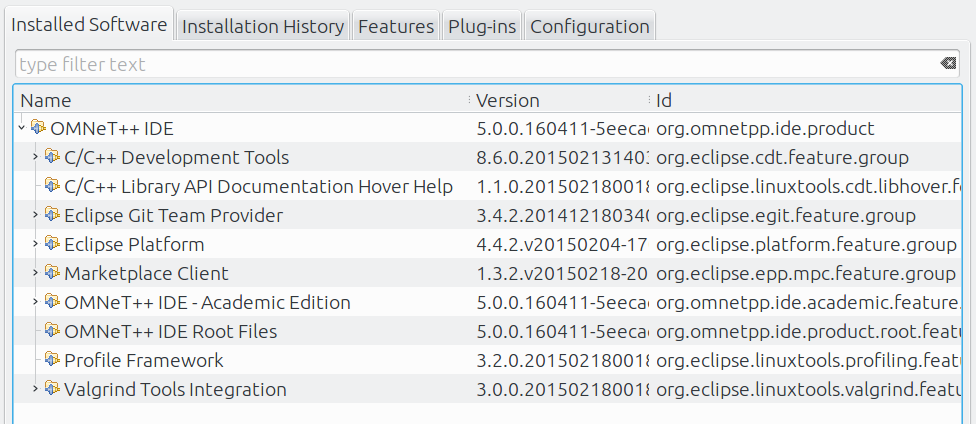Select the OMNeT++ IDE row name
Viewport: 976px width, 424px height.
(112, 129)
